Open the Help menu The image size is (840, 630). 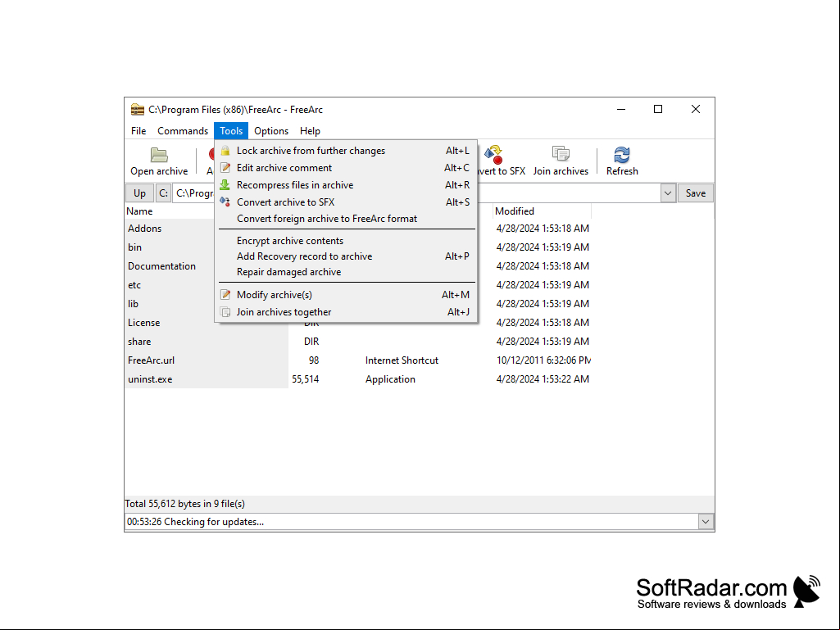tap(310, 131)
